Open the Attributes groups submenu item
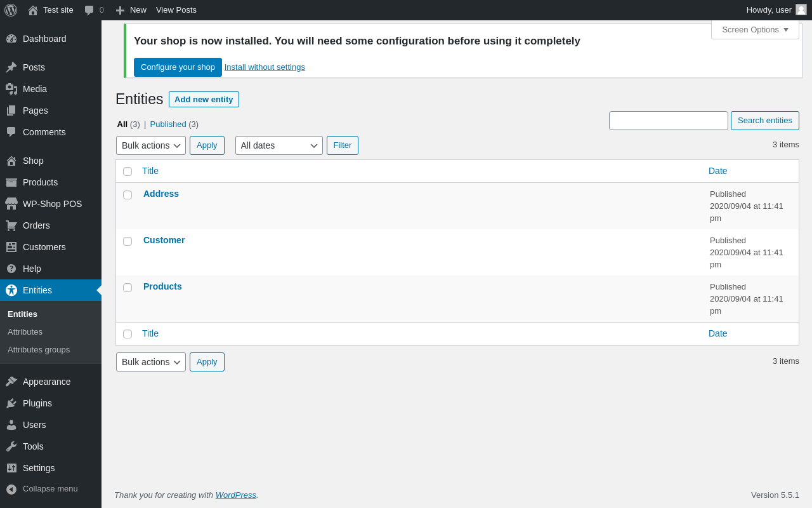812x508 pixels. tap(39, 349)
